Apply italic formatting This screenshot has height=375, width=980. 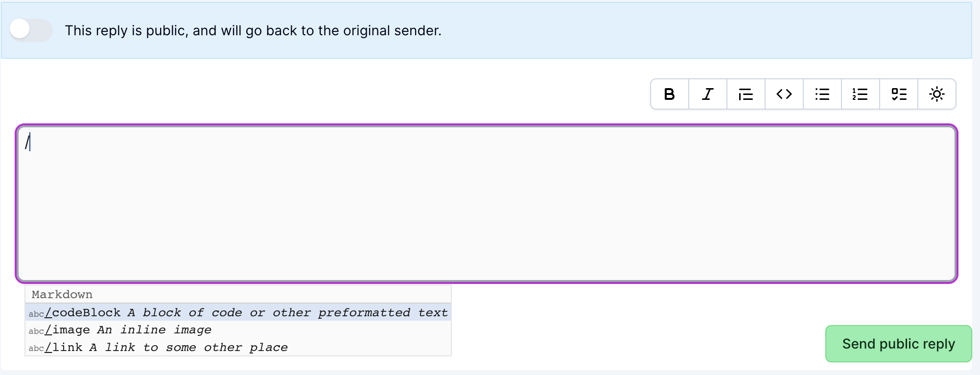pos(708,94)
